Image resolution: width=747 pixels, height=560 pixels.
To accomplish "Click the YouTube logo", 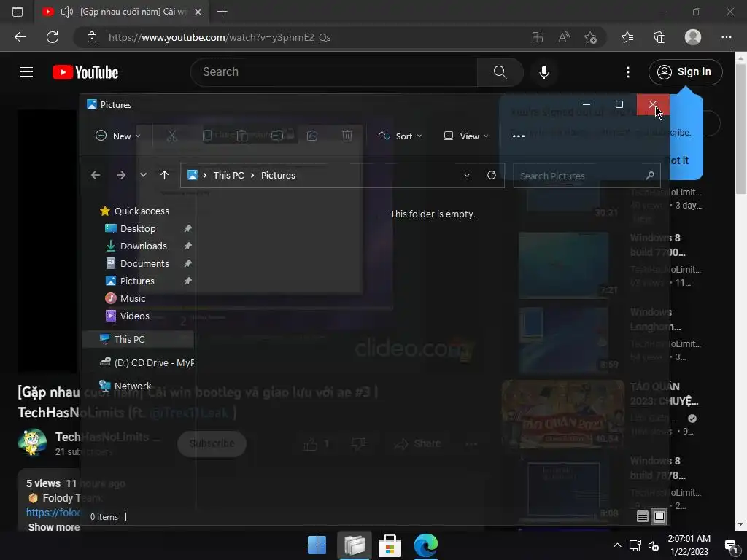I will click(85, 72).
